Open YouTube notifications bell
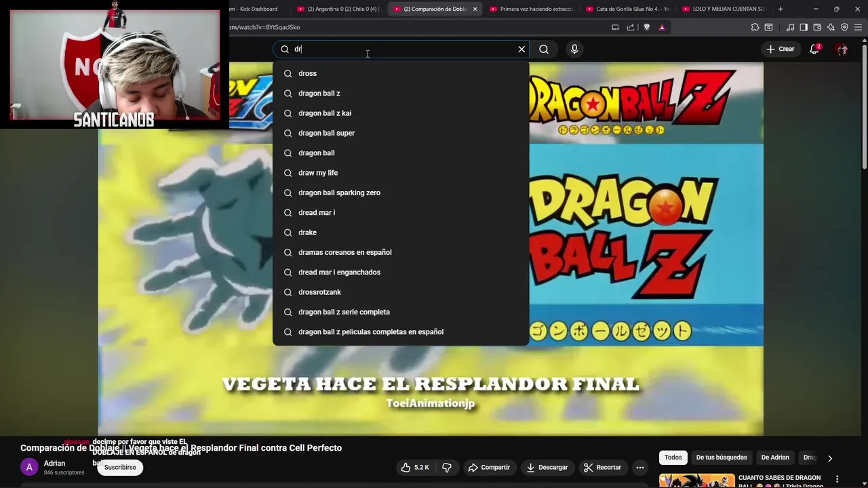 (x=815, y=49)
